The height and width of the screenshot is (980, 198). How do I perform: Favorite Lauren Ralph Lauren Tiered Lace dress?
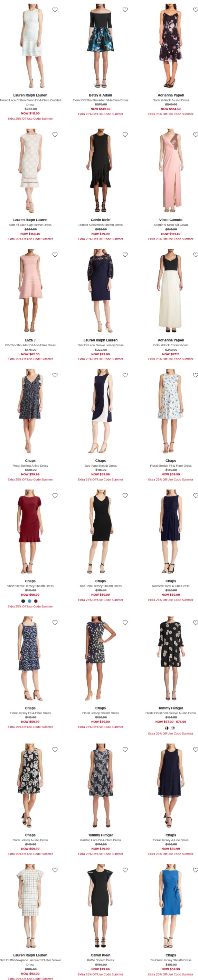coord(55,10)
